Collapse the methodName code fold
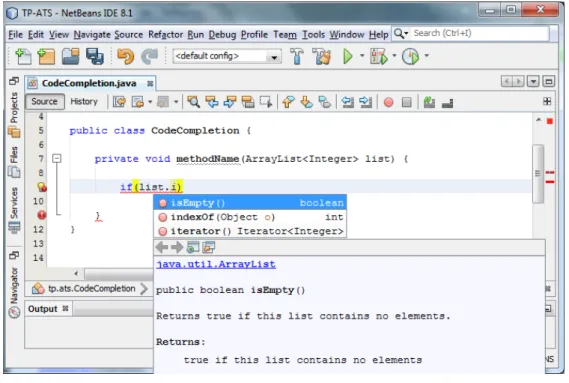The image size is (569, 383). pos(57,158)
